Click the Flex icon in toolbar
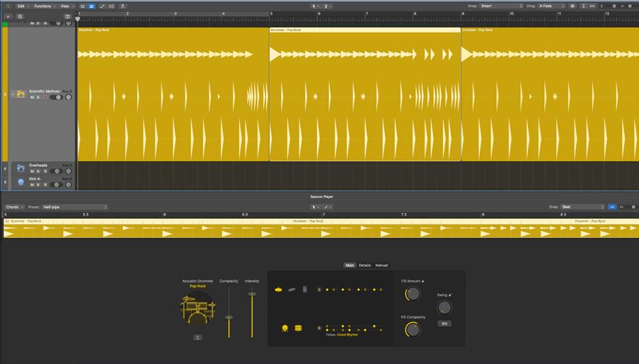Viewport: 639px width, 364px height. tap(111, 6)
